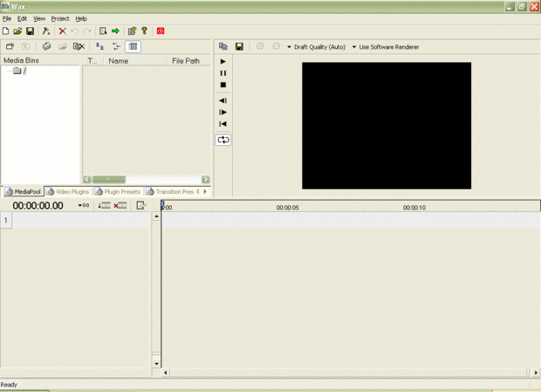Click the green arrow render icon

tap(115, 31)
